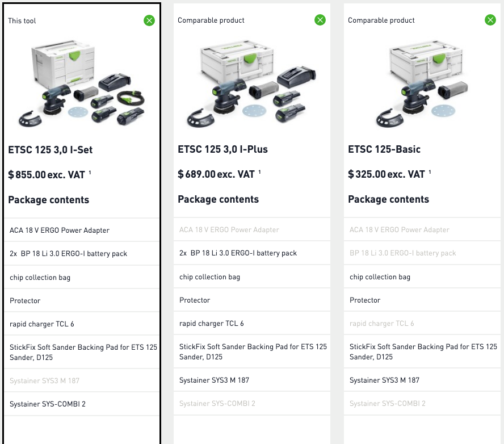Select Protector row in ETSC 125-Basic column
504x444 pixels.
(x=365, y=300)
